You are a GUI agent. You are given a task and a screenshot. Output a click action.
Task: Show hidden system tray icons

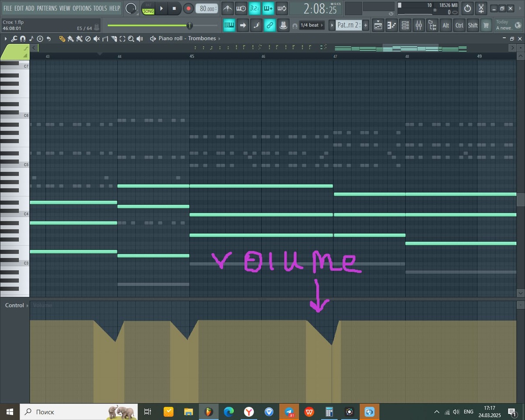(437, 412)
